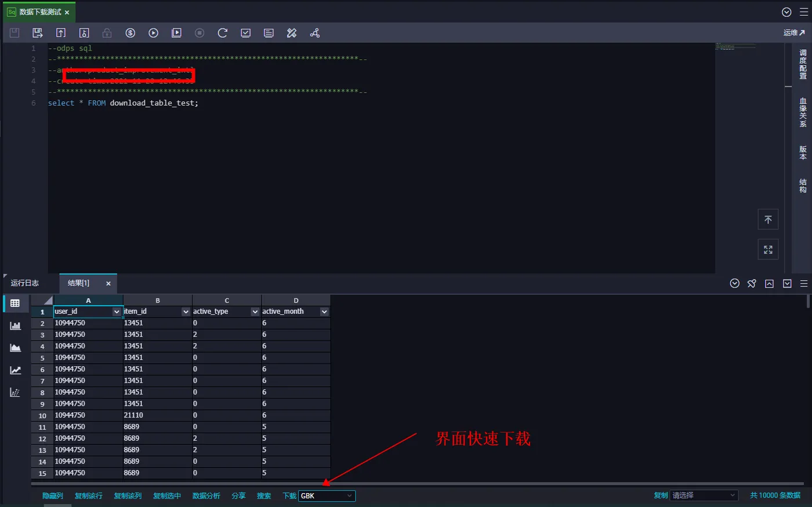Select column B header

click(x=158, y=300)
